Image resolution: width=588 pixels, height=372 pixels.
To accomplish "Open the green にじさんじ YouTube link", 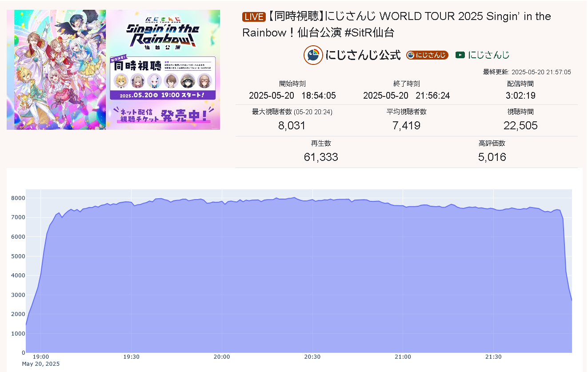I will tap(488, 55).
